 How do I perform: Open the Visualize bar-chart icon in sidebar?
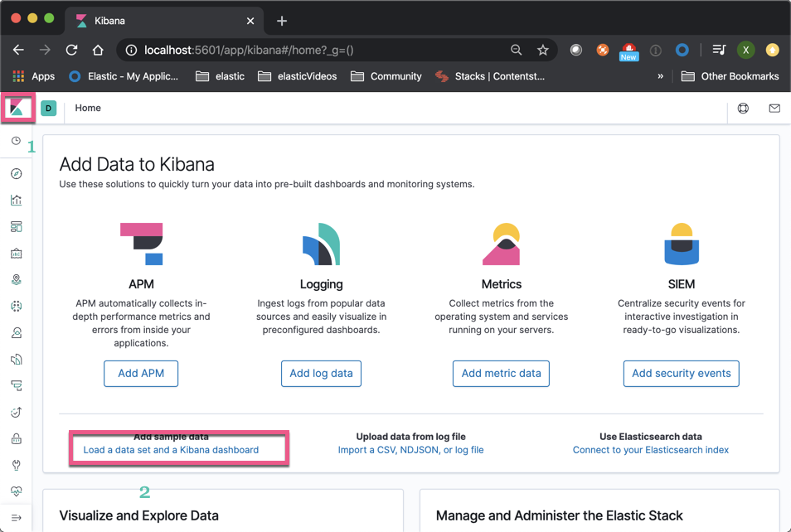[x=17, y=200]
